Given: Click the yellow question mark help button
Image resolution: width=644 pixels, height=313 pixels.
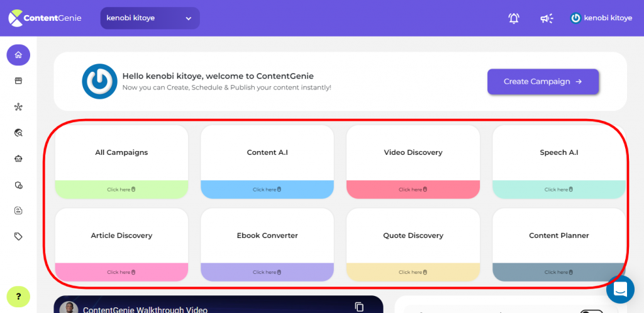Looking at the screenshot, I should tap(18, 297).
